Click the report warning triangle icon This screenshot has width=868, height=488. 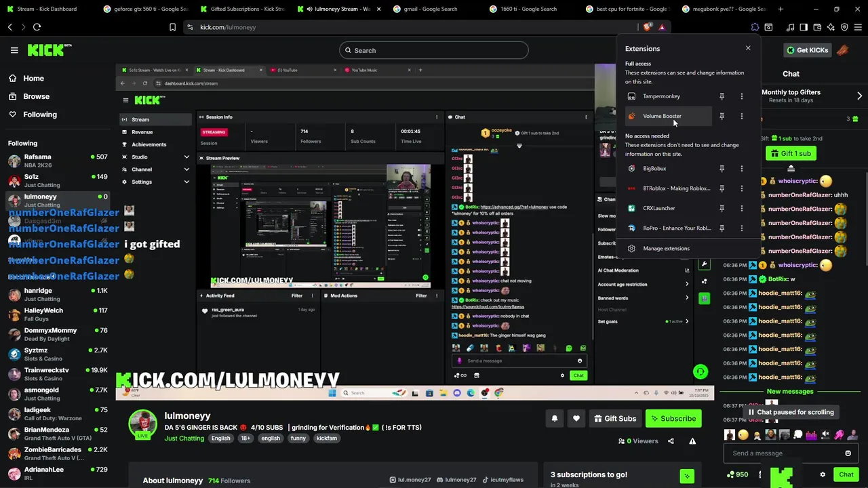tap(692, 441)
